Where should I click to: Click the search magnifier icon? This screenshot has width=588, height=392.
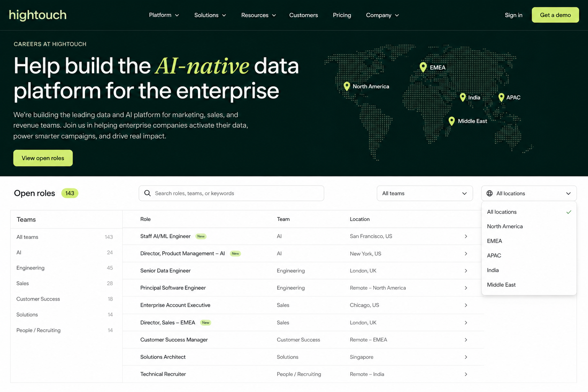[147, 193]
